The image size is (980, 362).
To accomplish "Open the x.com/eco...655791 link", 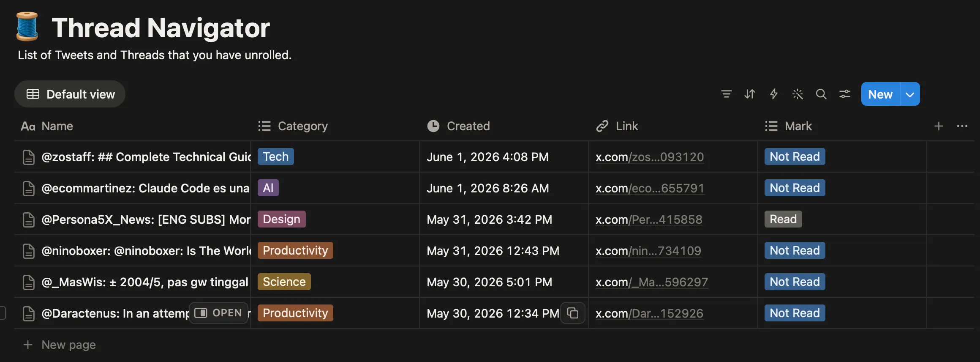I will 650,188.
